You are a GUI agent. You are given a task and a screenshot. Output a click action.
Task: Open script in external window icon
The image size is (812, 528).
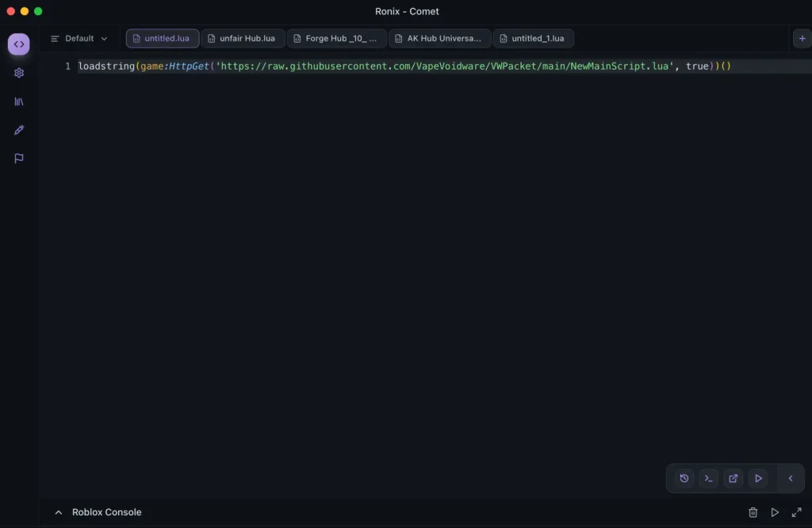tap(733, 478)
